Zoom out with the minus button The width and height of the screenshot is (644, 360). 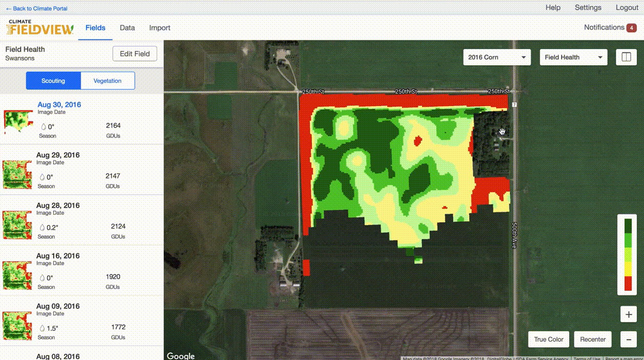point(628,339)
